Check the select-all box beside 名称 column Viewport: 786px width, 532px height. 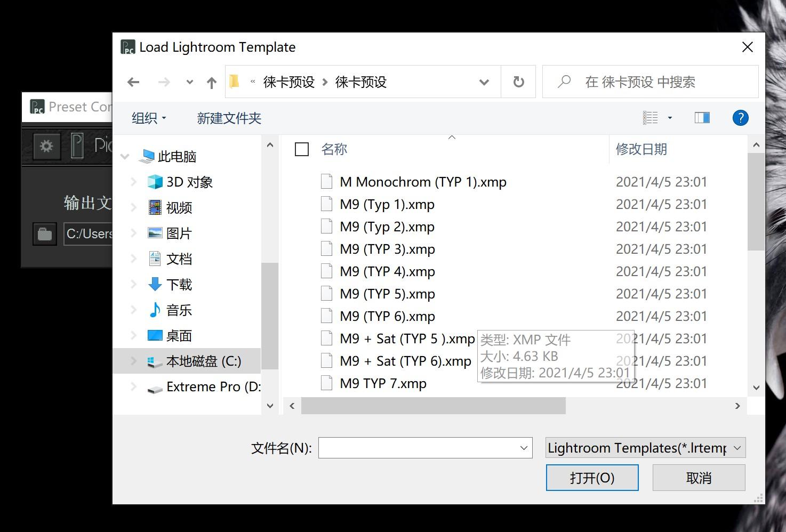302,150
